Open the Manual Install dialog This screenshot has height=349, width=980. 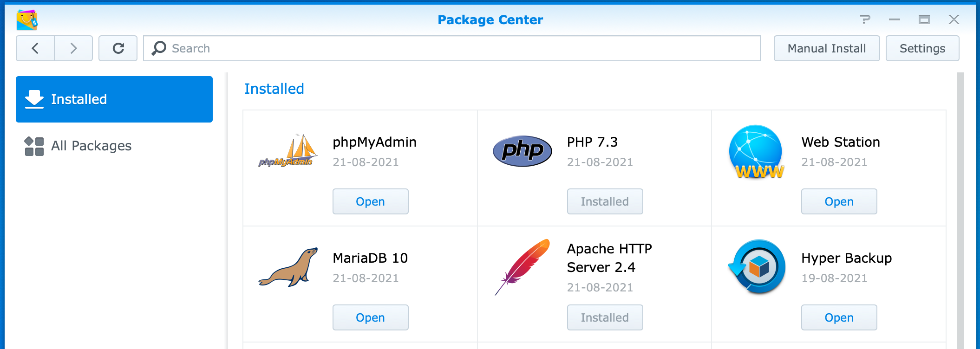tap(827, 48)
